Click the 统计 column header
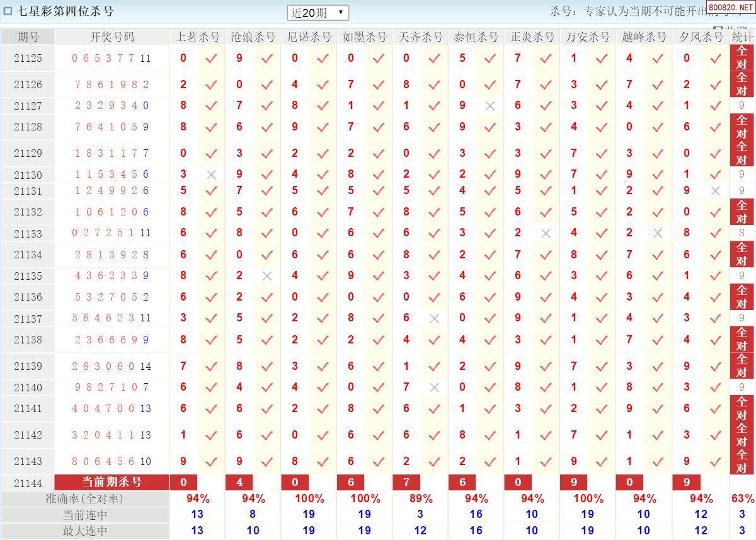Screen dimensions: 756x540 (742, 37)
